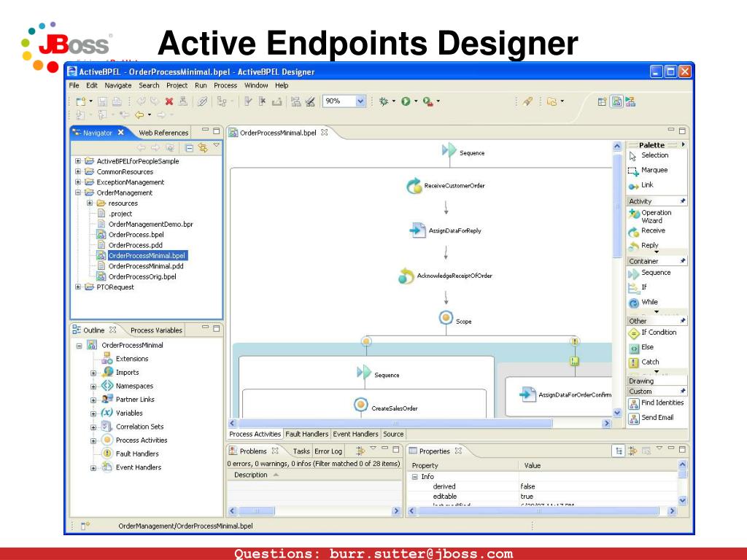This screenshot has width=747, height=560.
Task: Switch to the Web References tab
Action: click(x=163, y=133)
